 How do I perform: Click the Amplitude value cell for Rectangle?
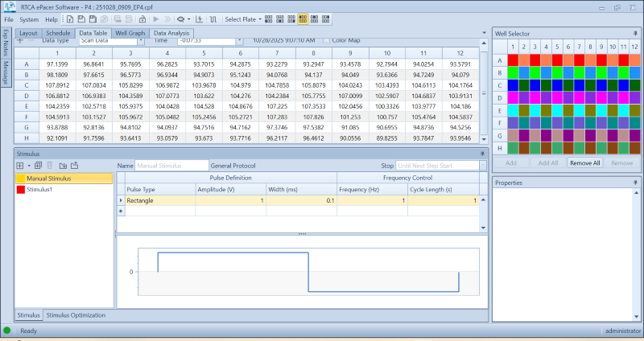coord(229,200)
